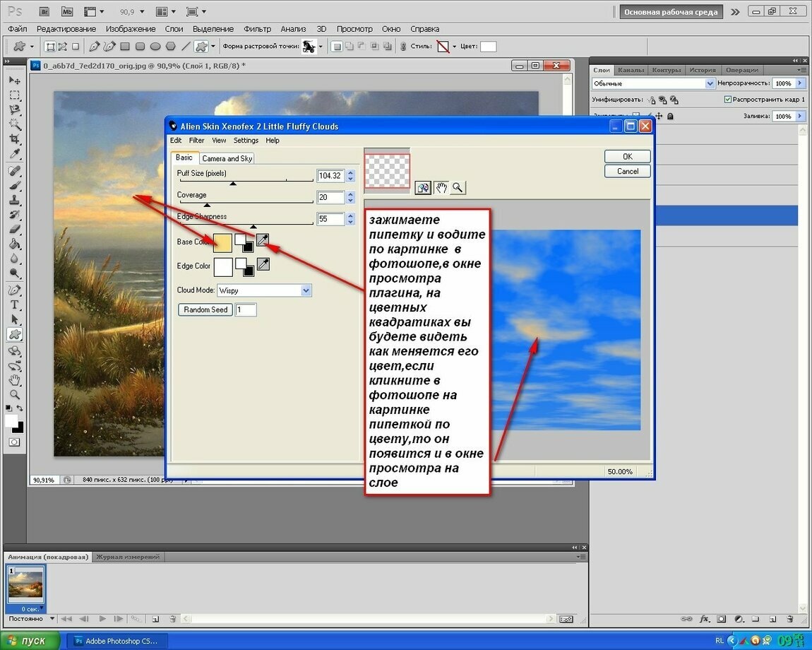Select the Brush tool
This screenshot has width=812, height=650.
tap(15, 185)
